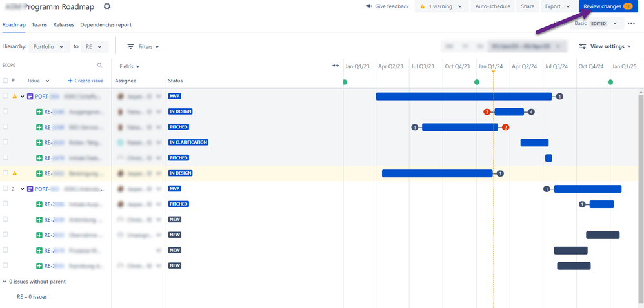
Task: Collapse fields columns using arrows icon
Action: point(336,66)
